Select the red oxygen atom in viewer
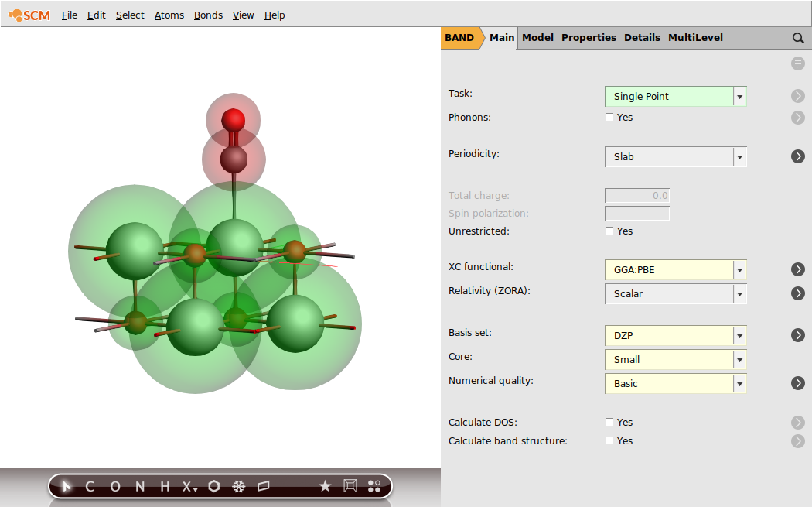Screen dimensions: 812x507 233,120
